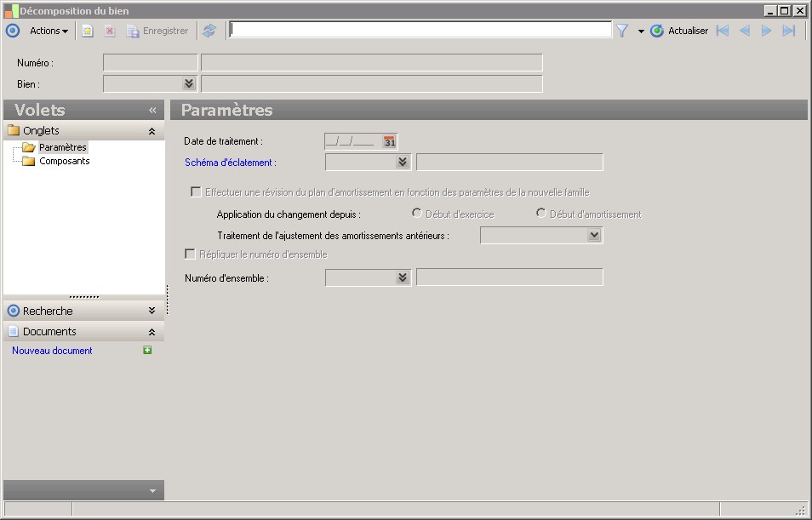Click the New record toolbar icon

(88, 31)
